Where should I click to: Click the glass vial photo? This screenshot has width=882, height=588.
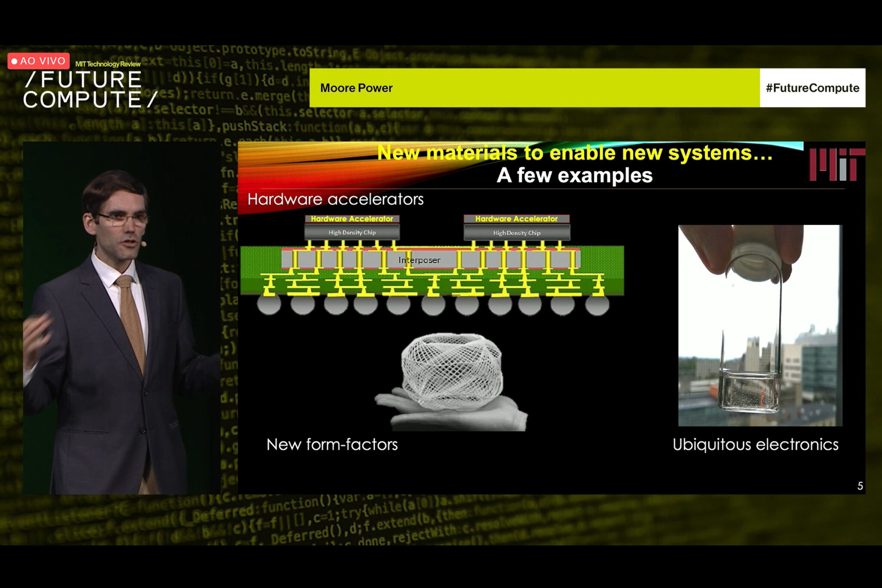(x=760, y=325)
